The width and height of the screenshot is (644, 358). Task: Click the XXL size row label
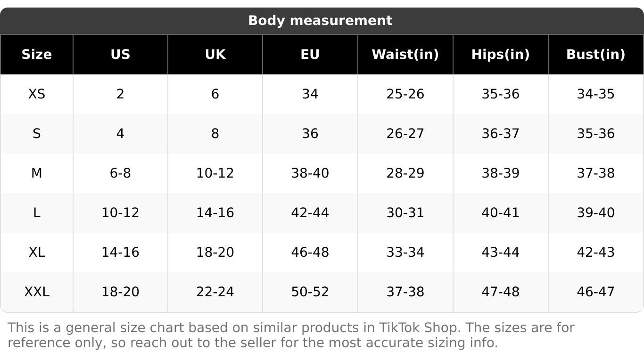click(x=37, y=292)
